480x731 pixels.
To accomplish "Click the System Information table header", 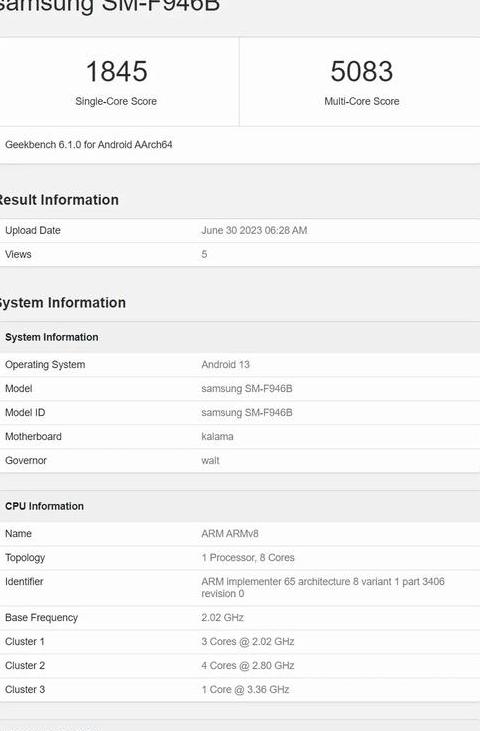I will 52,337.
